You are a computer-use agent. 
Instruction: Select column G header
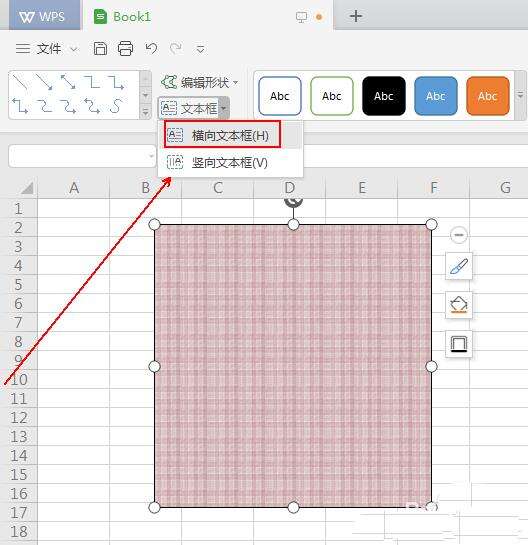[x=498, y=188]
